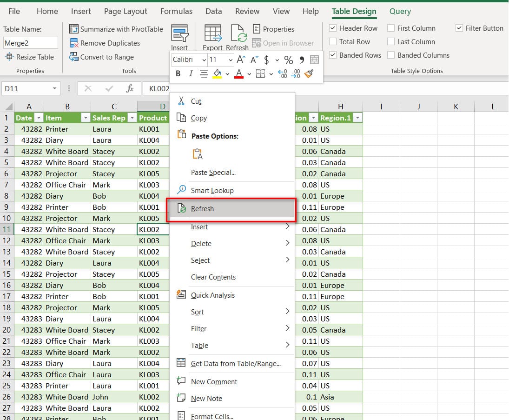This screenshot has height=420, width=509.
Task: Open the Calibri font name dropdown
Action: click(x=204, y=60)
